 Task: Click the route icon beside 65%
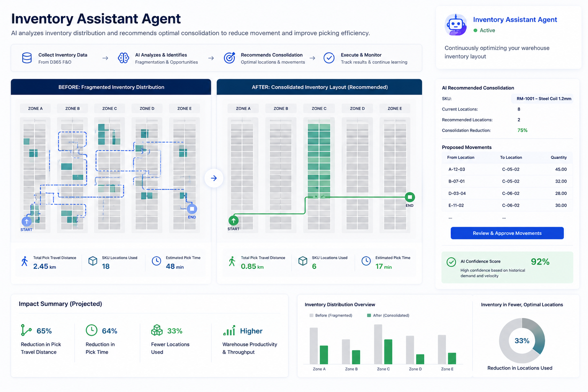click(x=26, y=330)
